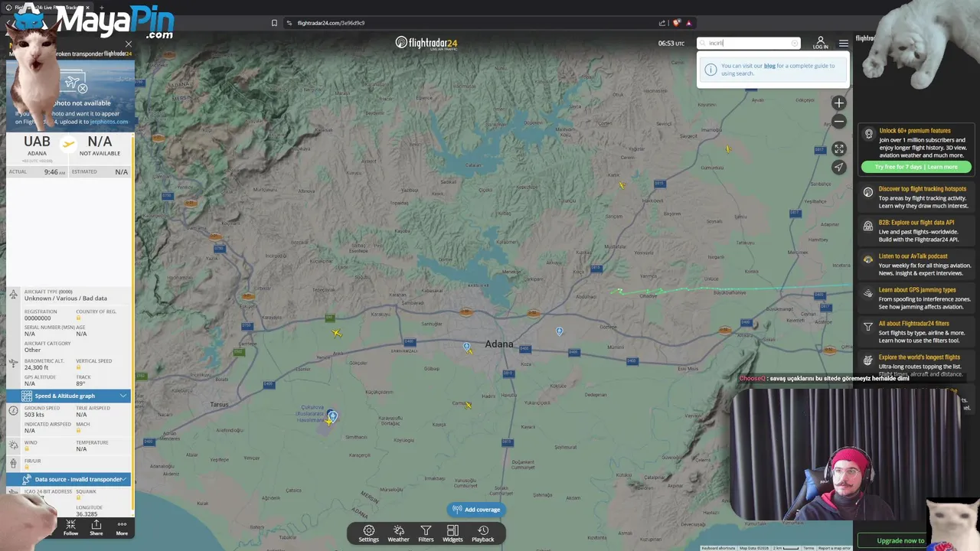980x551 pixels.
Task: Zoom in the map with plus
Action: 839,103
